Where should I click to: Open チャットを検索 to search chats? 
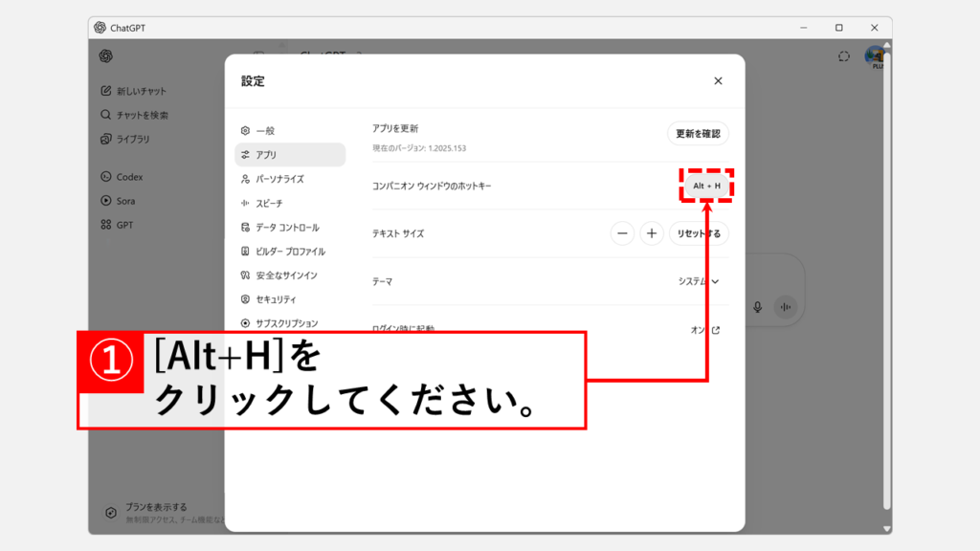tap(134, 115)
